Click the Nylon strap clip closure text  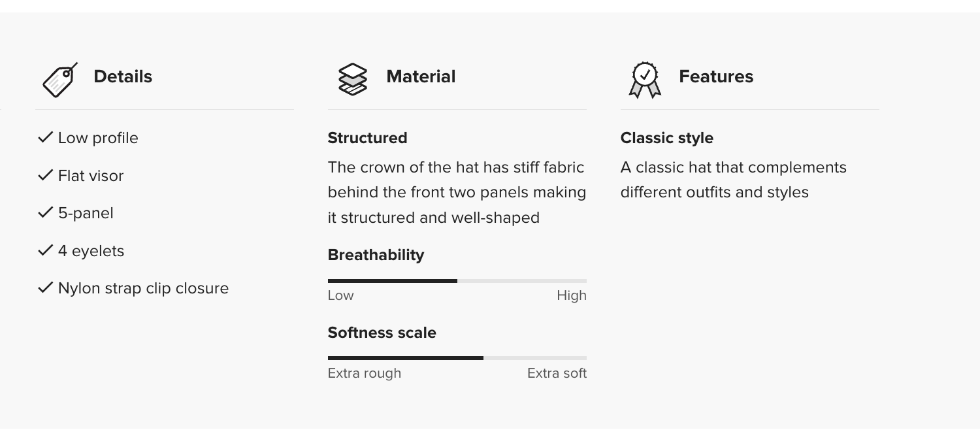tap(143, 288)
